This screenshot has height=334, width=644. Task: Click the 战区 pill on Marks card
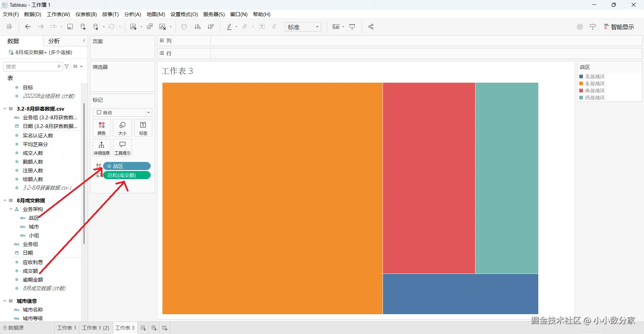[x=127, y=166]
